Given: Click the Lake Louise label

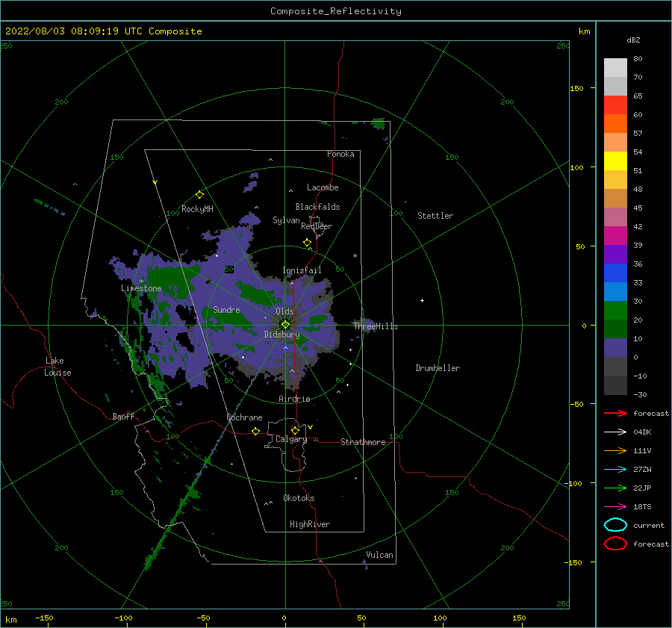Looking at the screenshot, I should 57,367.
